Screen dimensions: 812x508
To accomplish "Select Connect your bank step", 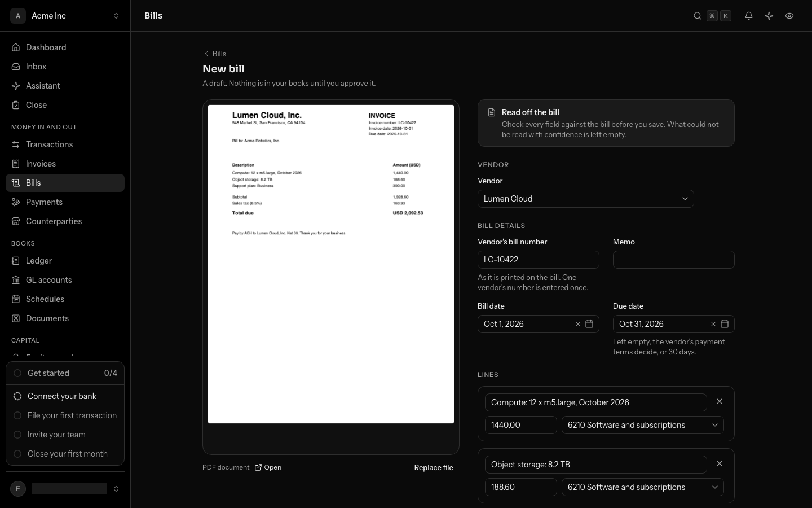I will 65,396.
